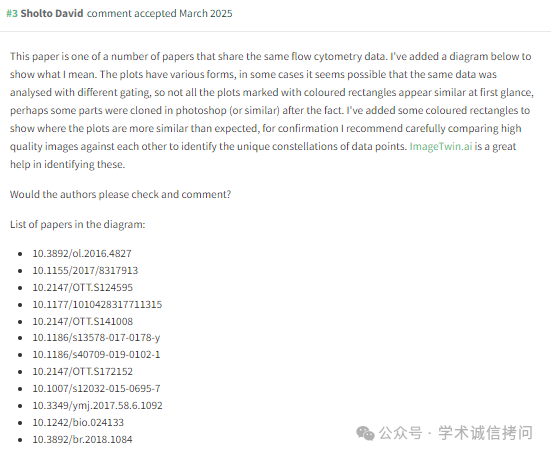
Task: Click DOI 10.3349/ymj.2017.58.6.1092
Action: pyautogui.click(x=97, y=405)
